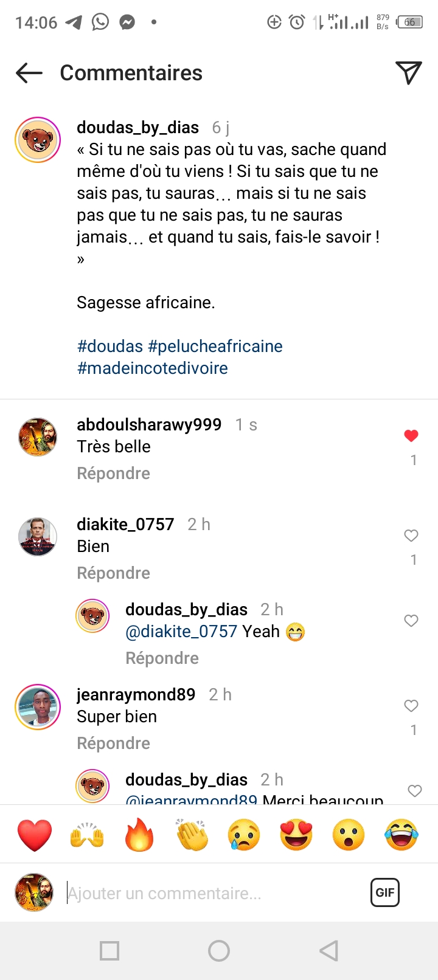The width and height of the screenshot is (438, 980).
Task: Insert the heart-eyes emoji
Action: (x=296, y=835)
